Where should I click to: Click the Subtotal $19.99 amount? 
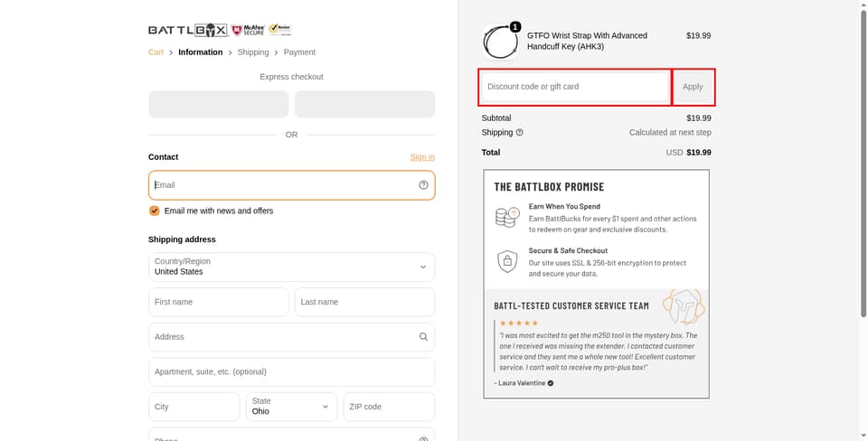click(699, 117)
